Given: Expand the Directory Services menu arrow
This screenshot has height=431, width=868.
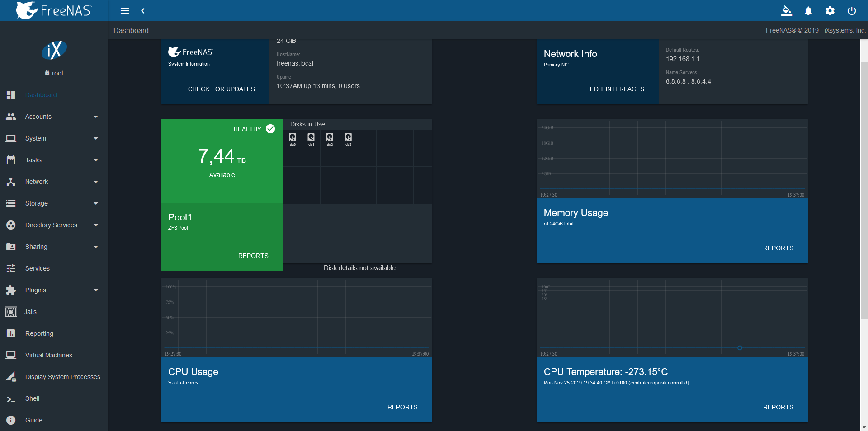Looking at the screenshot, I should click(x=96, y=225).
